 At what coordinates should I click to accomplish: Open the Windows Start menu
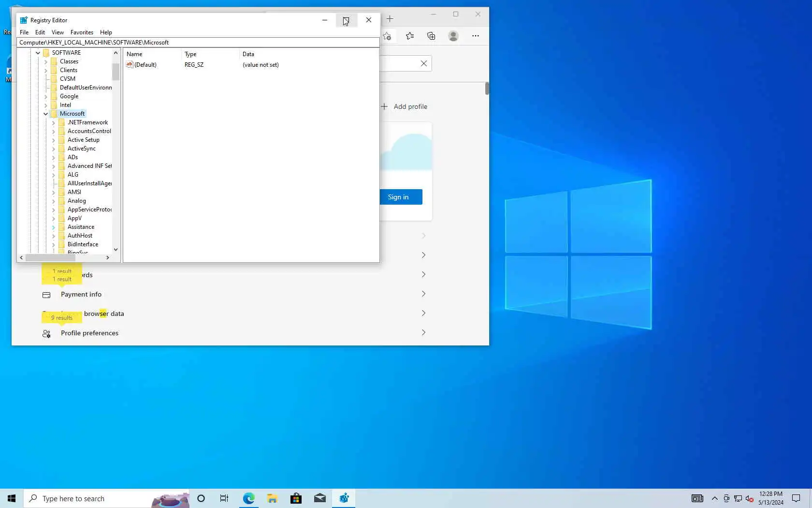tap(12, 498)
